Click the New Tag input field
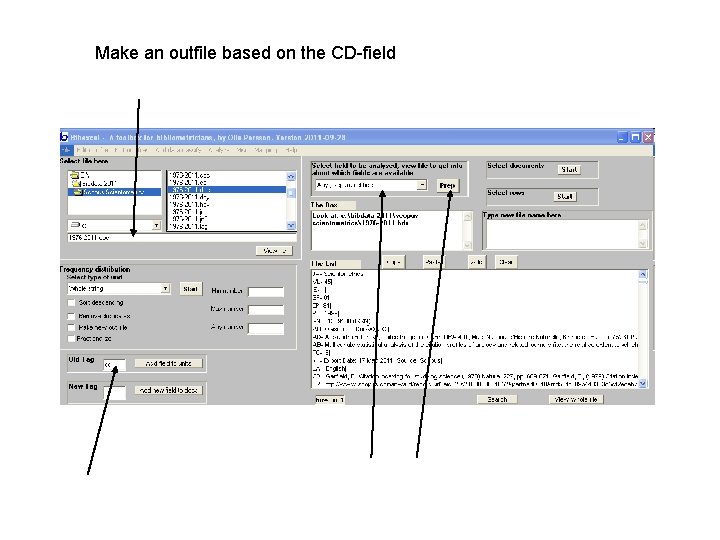The height and width of the screenshot is (540, 720). pos(114,393)
